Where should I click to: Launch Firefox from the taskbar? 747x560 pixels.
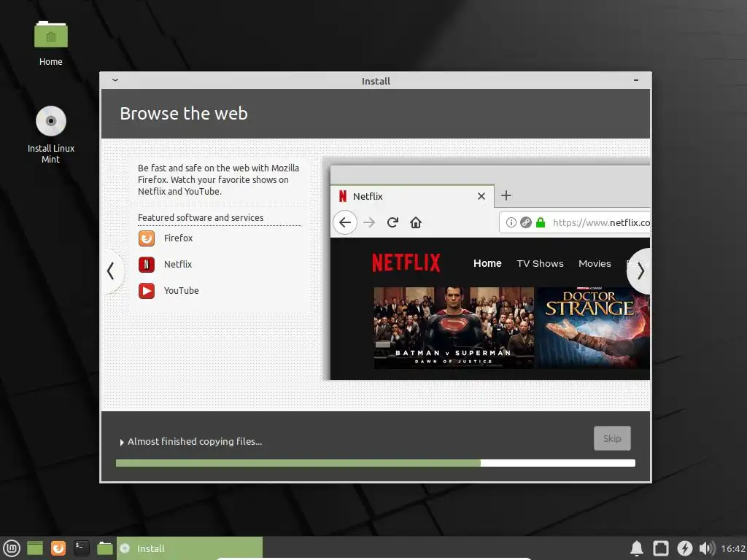pyautogui.click(x=58, y=548)
